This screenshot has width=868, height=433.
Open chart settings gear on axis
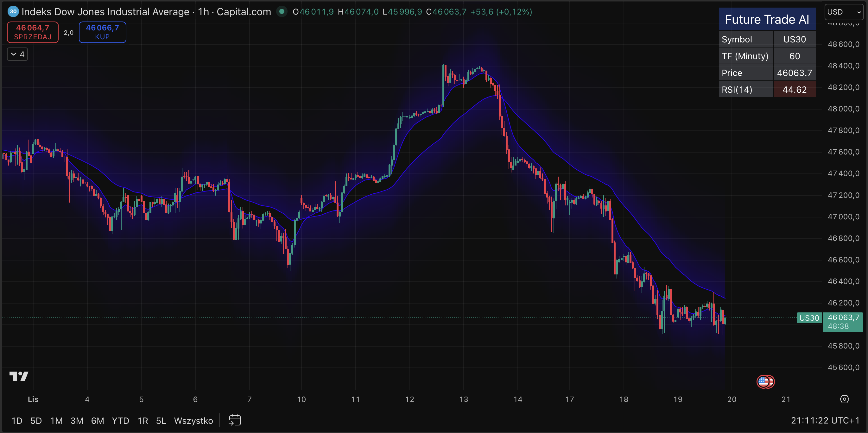(x=845, y=399)
